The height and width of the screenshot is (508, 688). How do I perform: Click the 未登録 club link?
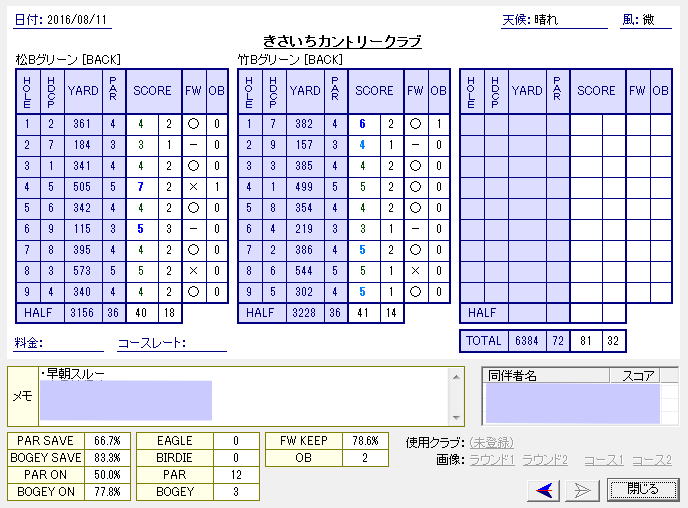(491, 443)
